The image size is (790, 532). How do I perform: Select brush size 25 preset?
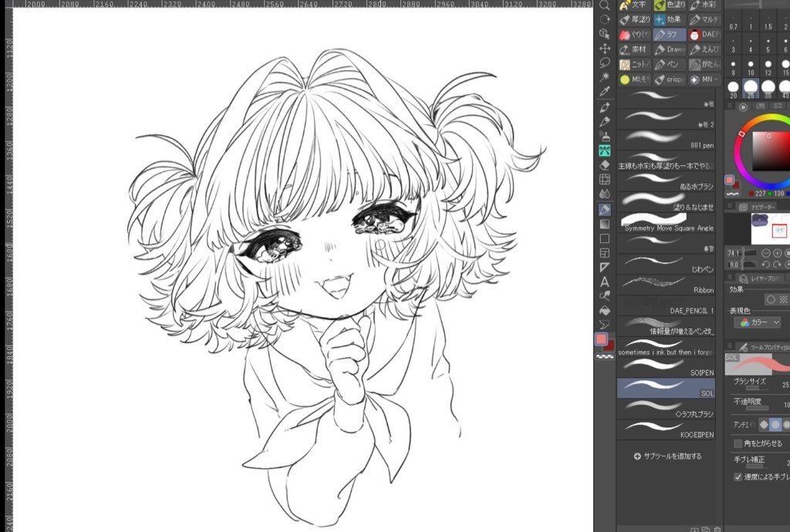pyautogui.click(x=751, y=88)
